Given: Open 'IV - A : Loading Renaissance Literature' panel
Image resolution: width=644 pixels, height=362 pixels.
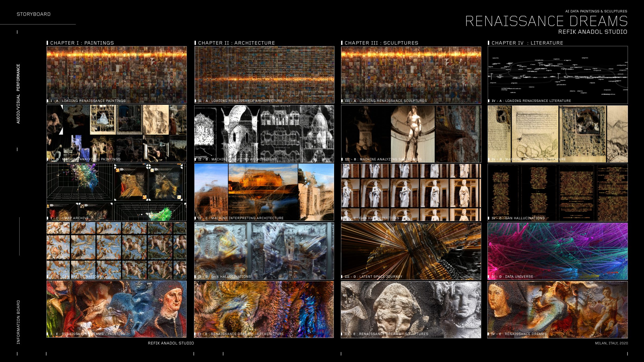Looking at the screenshot, I should [558, 75].
